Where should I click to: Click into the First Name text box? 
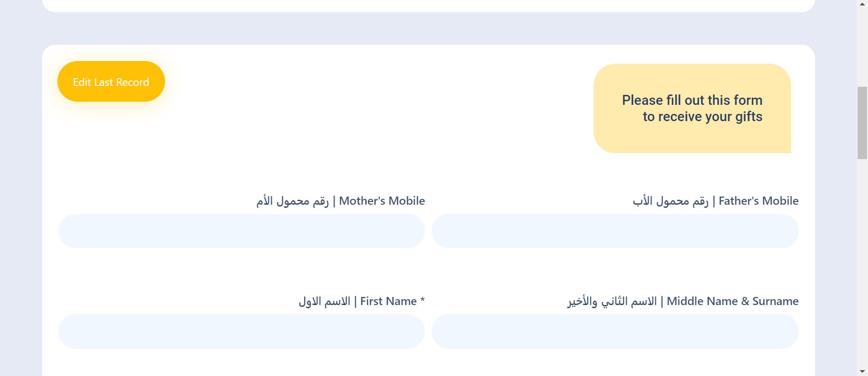click(241, 331)
